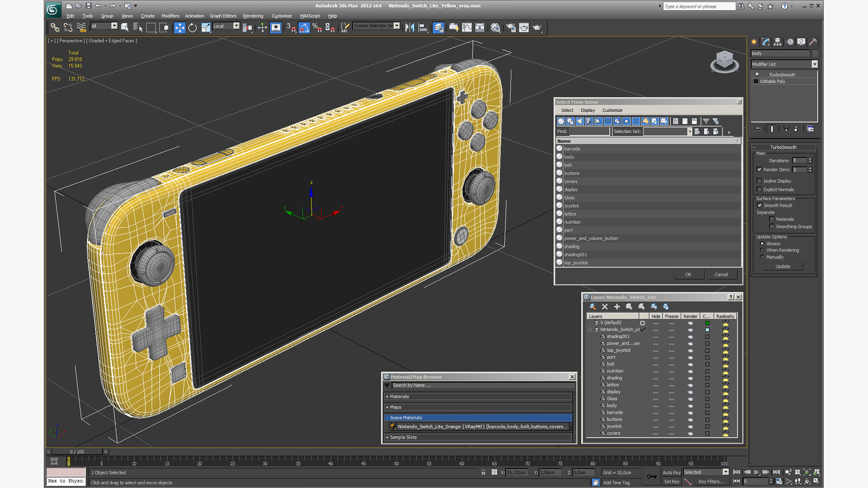Choose the Select Object arrow tool
Viewport: 868px width, 488px height.
(124, 28)
